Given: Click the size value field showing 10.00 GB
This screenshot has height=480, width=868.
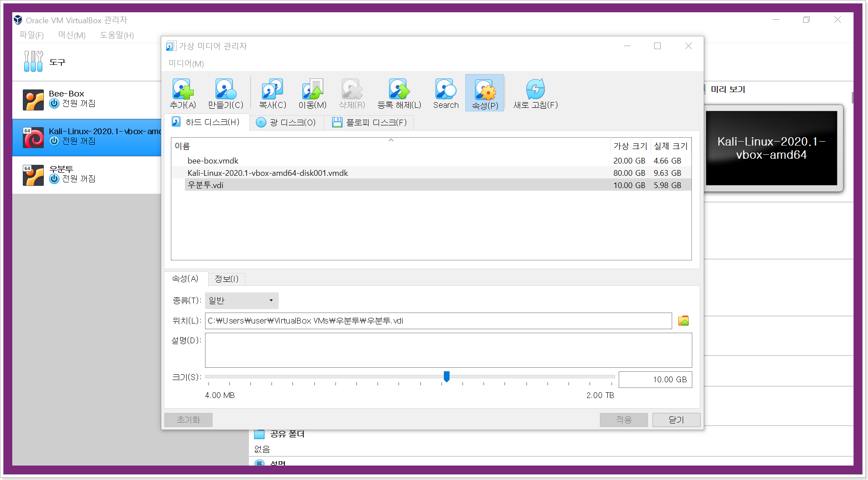Looking at the screenshot, I should [x=655, y=380].
